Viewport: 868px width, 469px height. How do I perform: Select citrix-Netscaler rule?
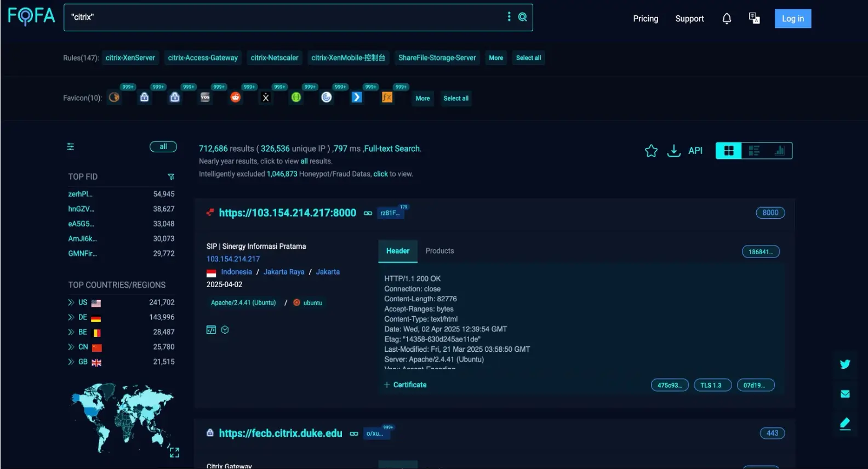click(275, 58)
